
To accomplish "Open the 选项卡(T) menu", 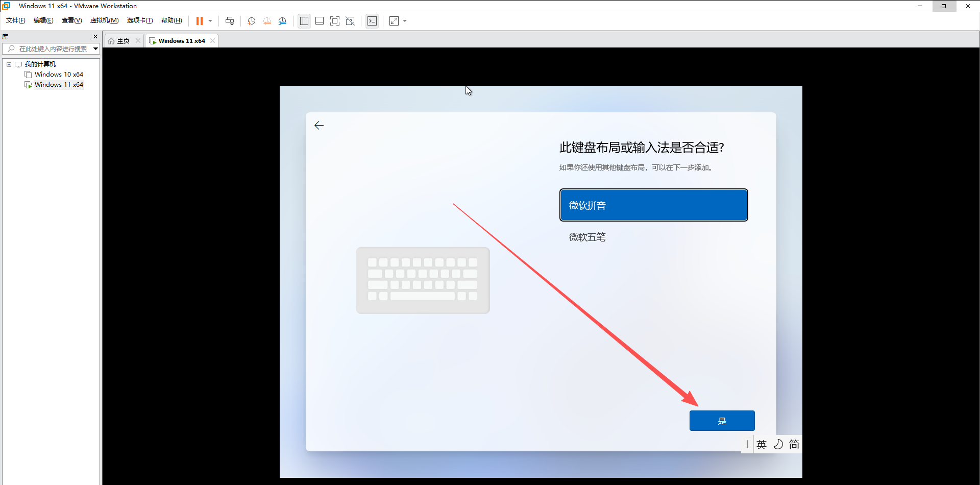I will click(x=140, y=20).
